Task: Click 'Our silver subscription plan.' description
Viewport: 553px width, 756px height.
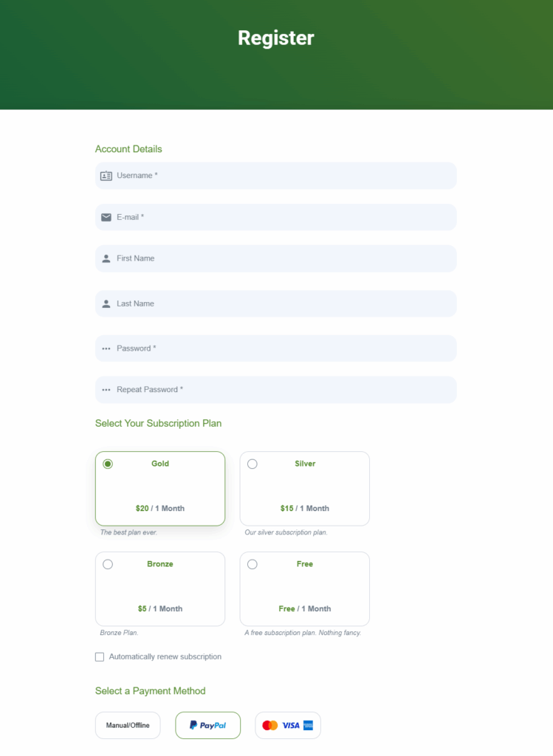Action: coord(286,532)
